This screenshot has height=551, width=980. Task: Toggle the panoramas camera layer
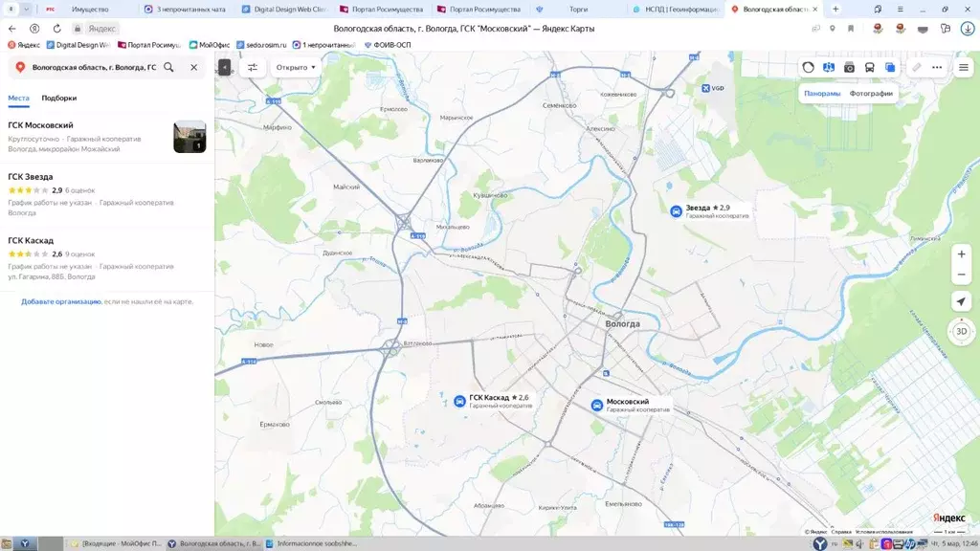tap(849, 68)
